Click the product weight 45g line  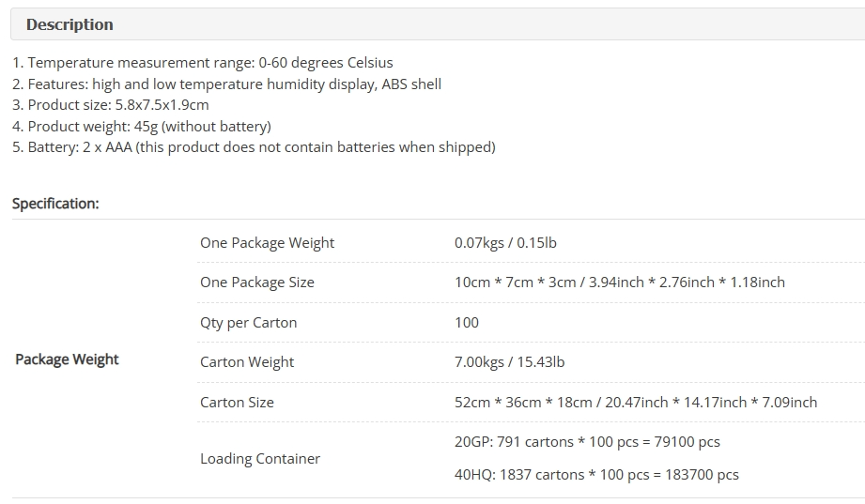(x=142, y=127)
